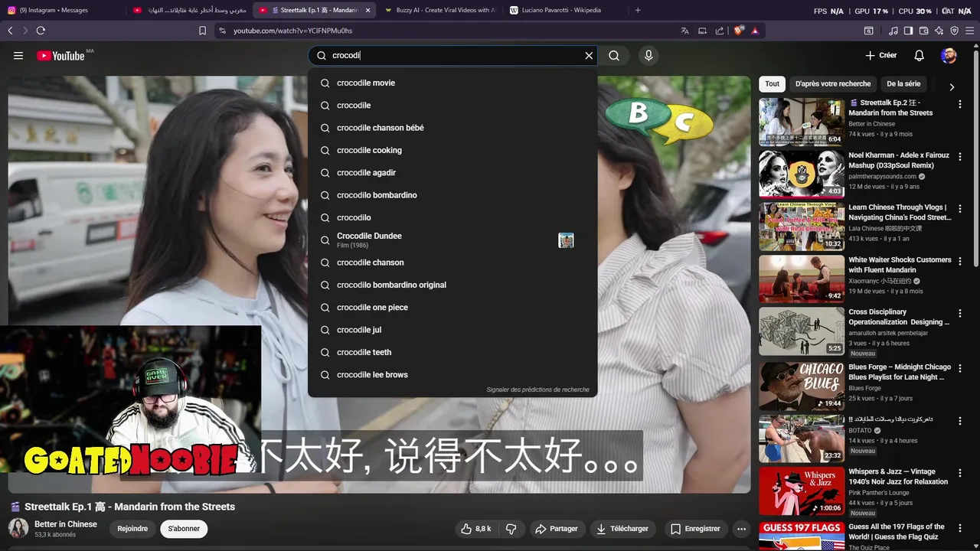Toggle the browser sidebar panel
This screenshot has width=980, height=551.
pyautogui.click(x=908, y=31)
